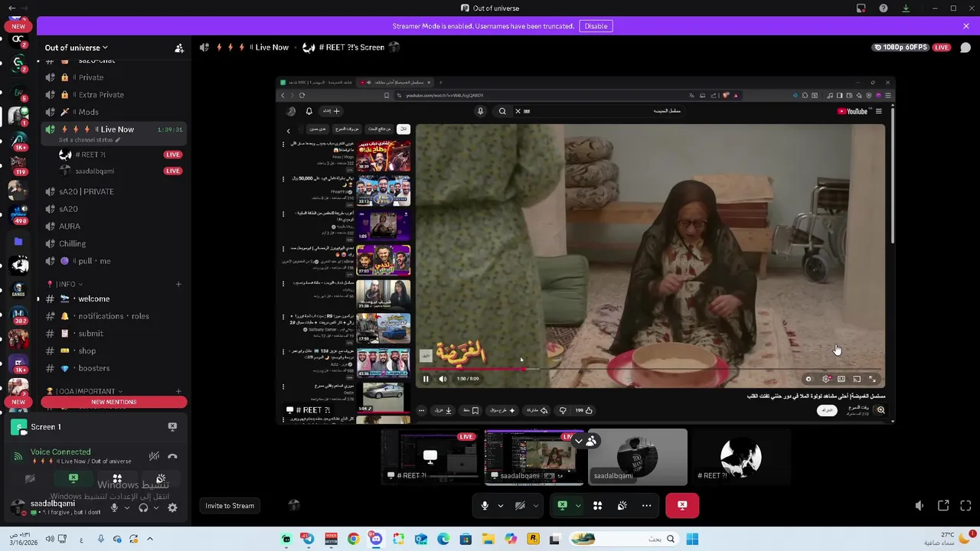This screenshot has height=551, width=980.
Task: Open the Discord inbox icon in title bar
Action: coord(861,8)
